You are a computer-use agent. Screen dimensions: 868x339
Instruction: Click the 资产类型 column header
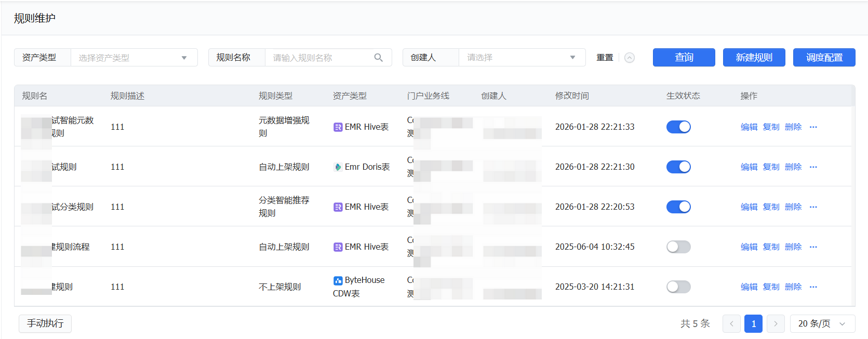click(350, 96)
